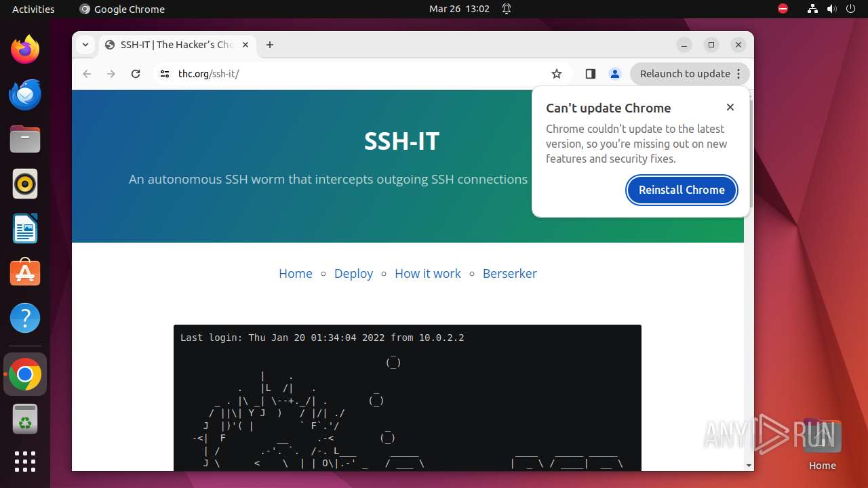Open the clock calendar Mar 26 13:02
This screenshot has width=868, height=488.
tap(459, 9)
